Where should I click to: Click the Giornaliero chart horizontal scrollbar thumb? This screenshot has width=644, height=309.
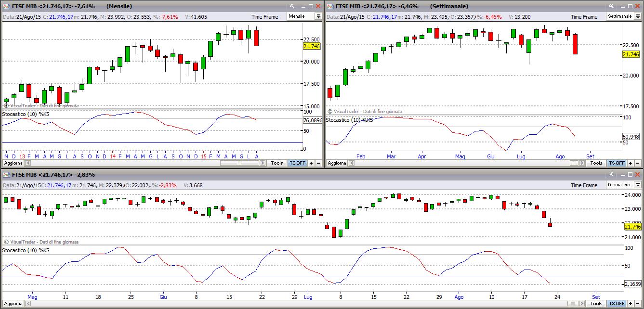pyautogui.click(x=573, y=304)
